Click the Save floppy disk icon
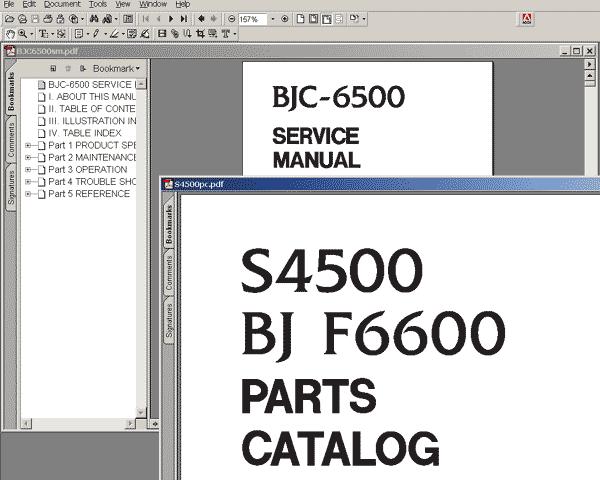Screen dimensions: 600x480 click(x=35, y=19)
